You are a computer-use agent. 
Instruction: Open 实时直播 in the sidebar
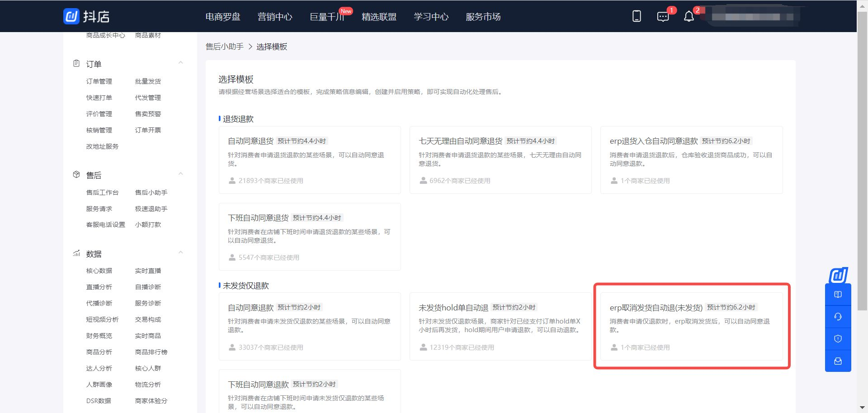[x=148, y=271]
